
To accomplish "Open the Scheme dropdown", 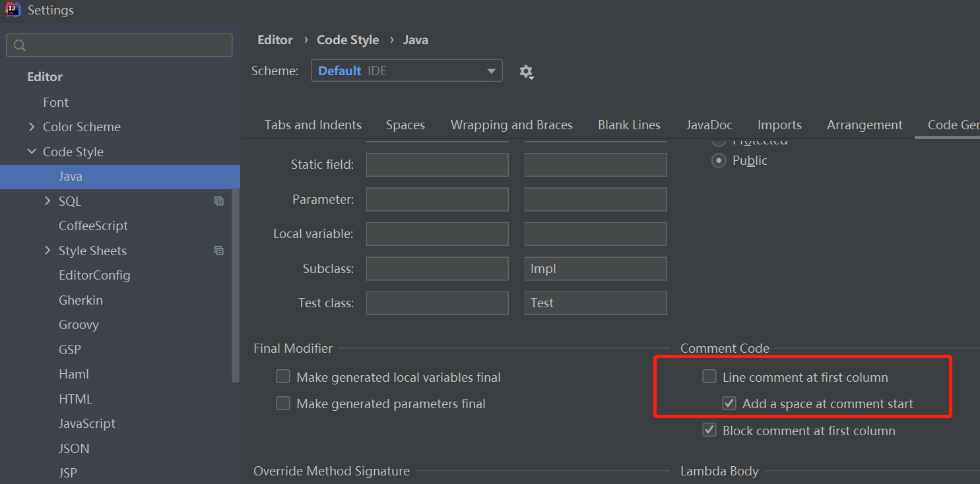I will (407, 71).
